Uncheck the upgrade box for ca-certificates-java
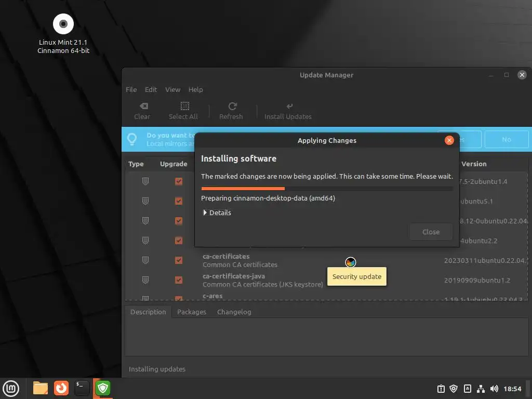The width and height of the screenshot is (532, 399). pos(179,280)
